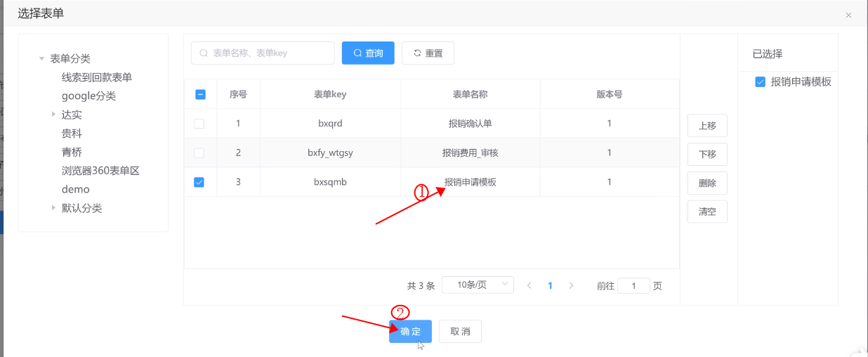The image size is (868, 357).
Task: Click the 删除 delete button
Action: [x=707, y=183]
